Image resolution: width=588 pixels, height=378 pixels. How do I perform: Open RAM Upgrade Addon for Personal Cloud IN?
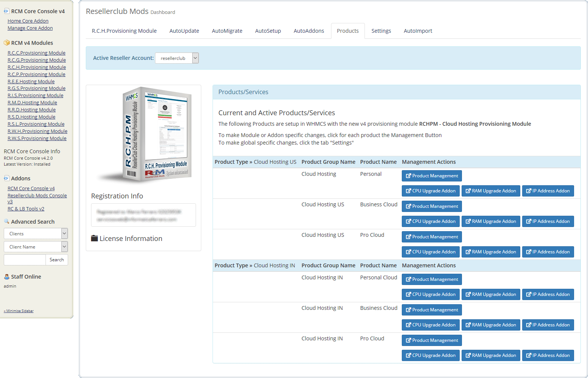[491, 294]
